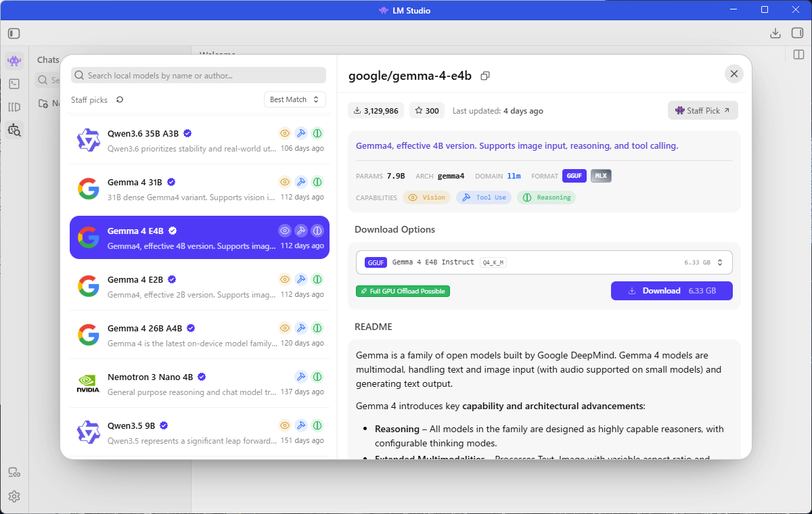
Task: Click tool use icon on Gemma 4 E4B
Action: point(301,231)
